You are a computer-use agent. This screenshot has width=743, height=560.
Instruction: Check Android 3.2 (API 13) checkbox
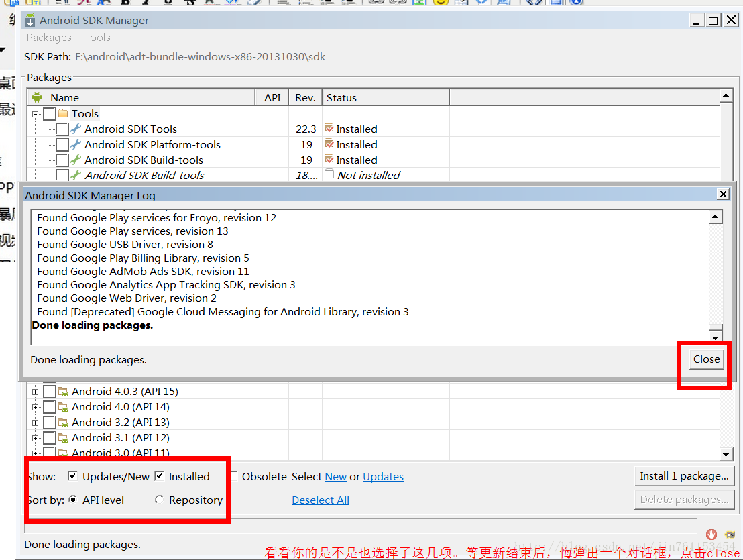pyautogui.click(x=50, y=422)
